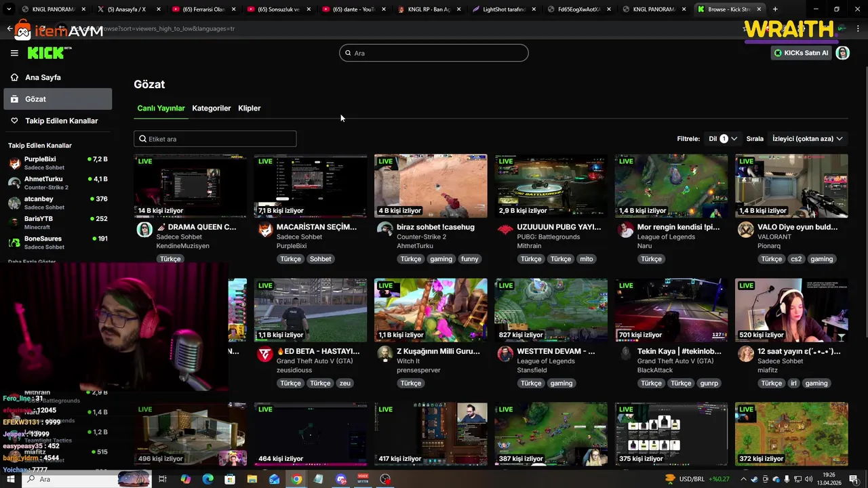Open notifications center icon
The height and width of the screenshot is (488, 868).
tap(854, 479)
